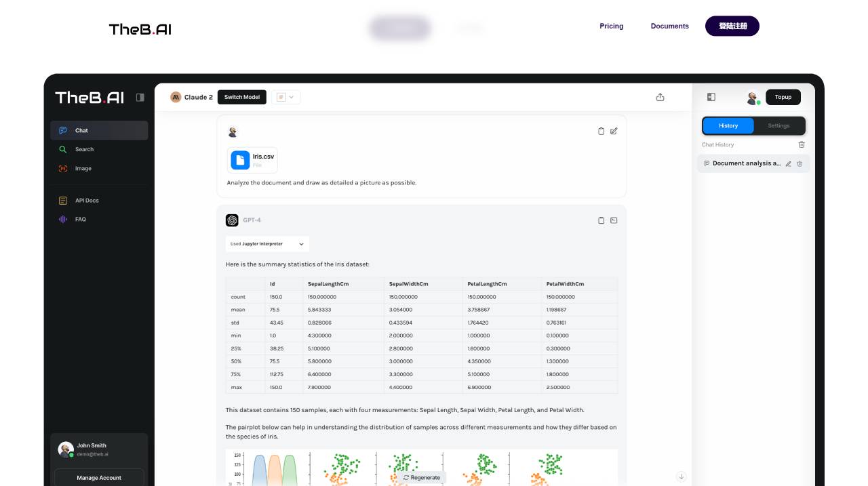Open the Iris.csv file attachment
This screenshot has width=868, height=486.
click(252, 160)
